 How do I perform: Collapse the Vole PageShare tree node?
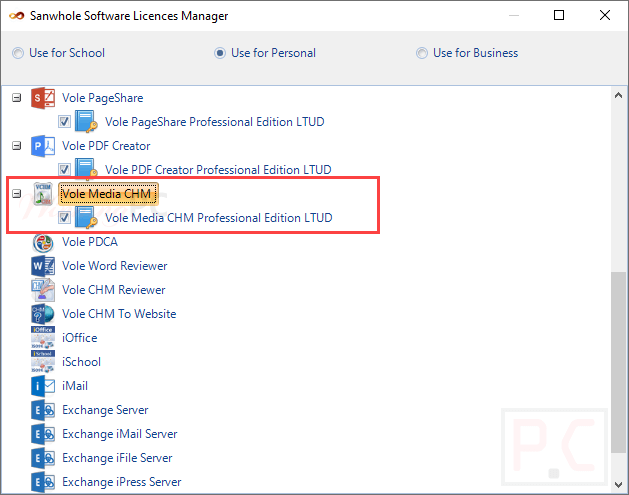16,98
